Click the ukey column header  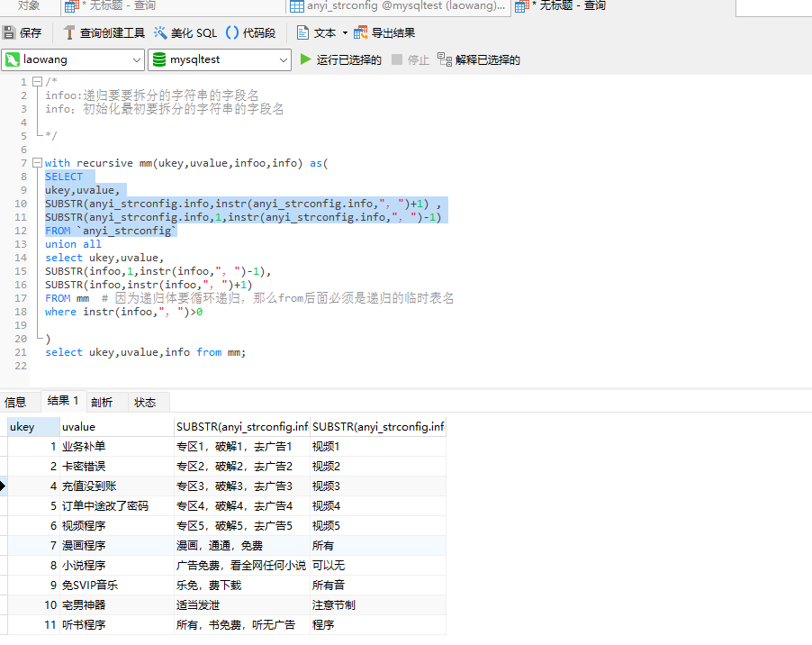coord(33,427)
